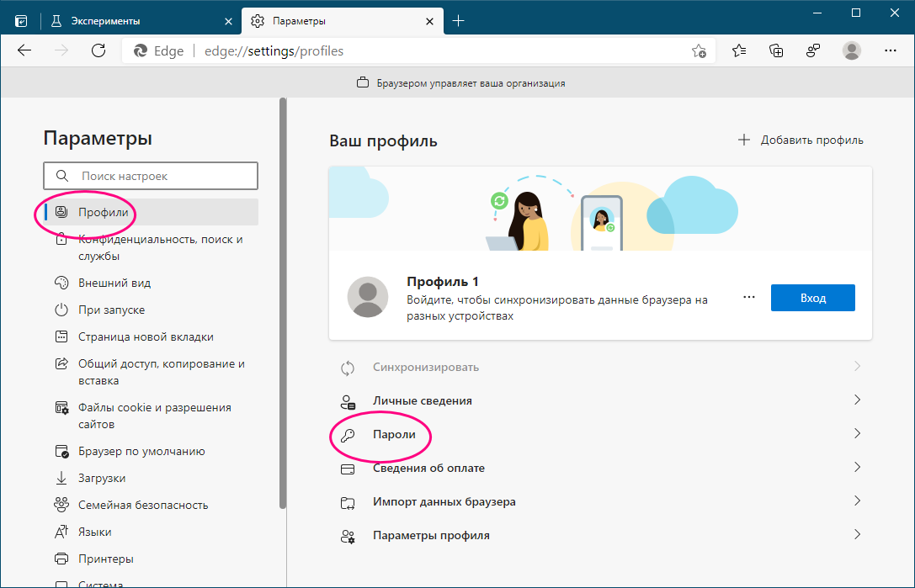
Task: Open Языки settings
Action: 152,532
